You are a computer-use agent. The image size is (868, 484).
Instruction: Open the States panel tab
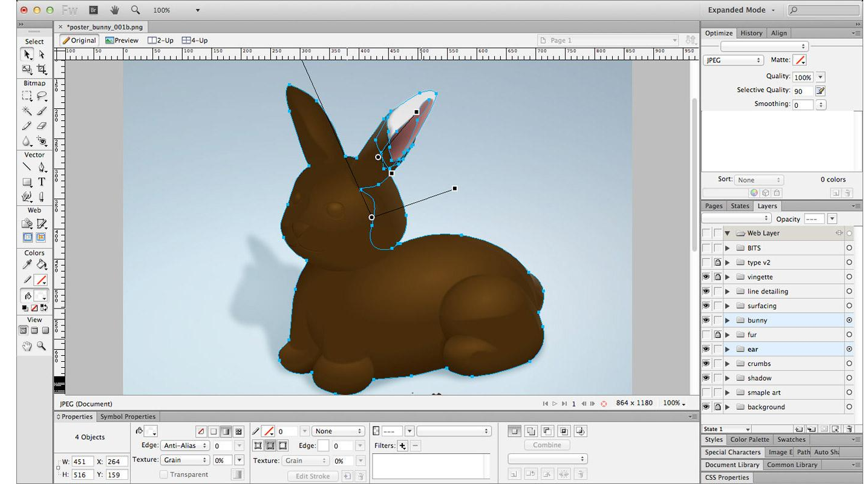click(740, 206)
